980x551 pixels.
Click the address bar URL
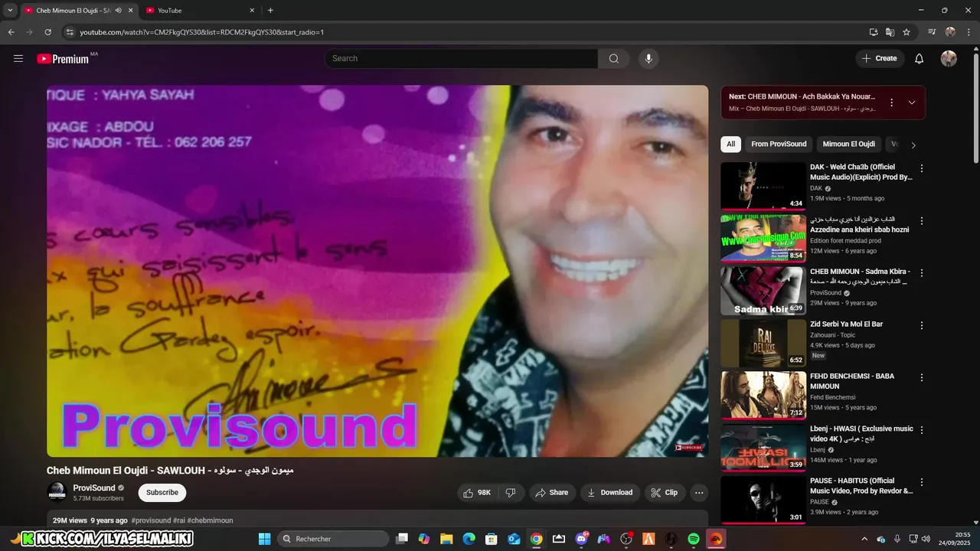click(x=202, y=32)
